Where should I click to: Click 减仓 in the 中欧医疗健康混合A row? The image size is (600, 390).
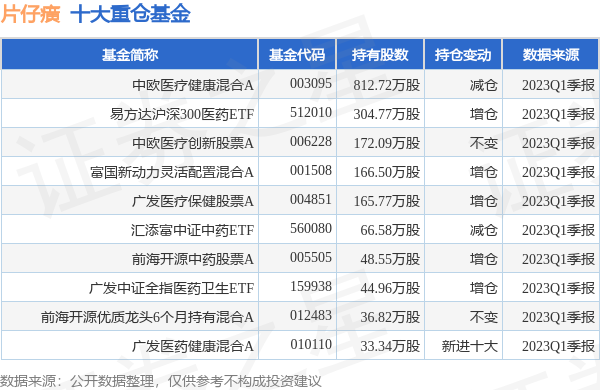484,85
